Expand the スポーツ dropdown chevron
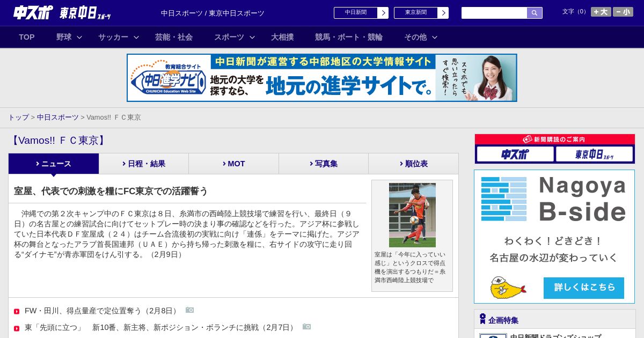This screenshot has height=338, width=644. pyautogui.click(x=252, y=37)
